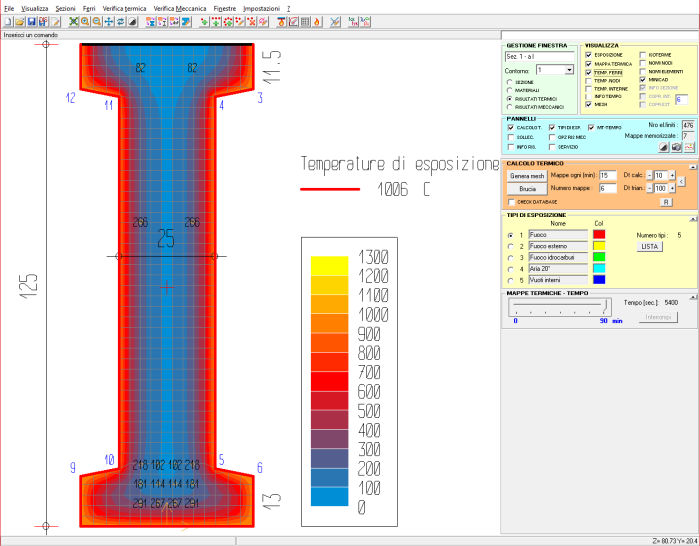Click the pan arrows toolbar icon

coord(109,21)
